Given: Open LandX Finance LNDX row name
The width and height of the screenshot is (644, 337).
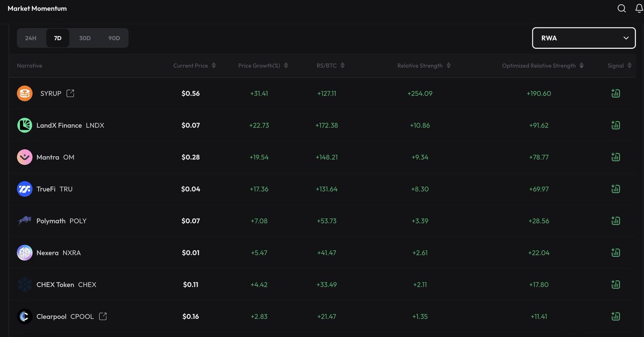Looking at the screenshot, I should (x=70, y=125).
